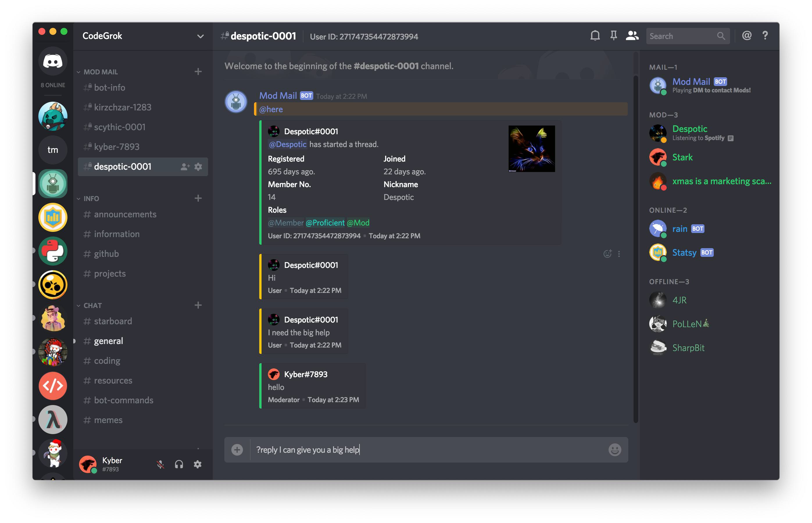Click the @Despotic mention link
812x523 pixels.
(x=287, y=144)
